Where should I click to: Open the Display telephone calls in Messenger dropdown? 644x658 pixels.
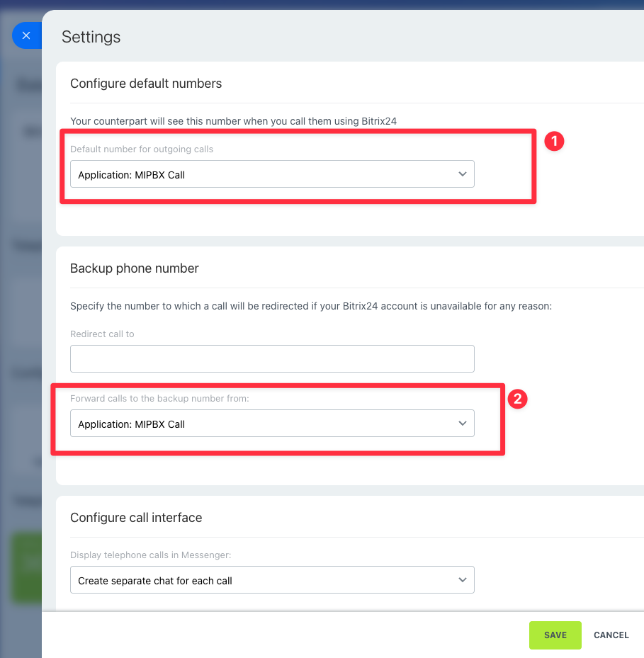272,580
